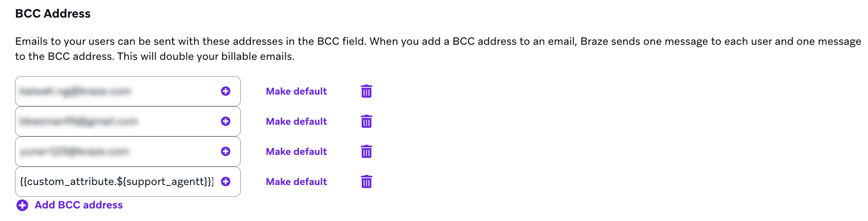The image size is (868, 221).
Task: Delete the custom_attribute BCC address row
Action: [x=366, y=182]
